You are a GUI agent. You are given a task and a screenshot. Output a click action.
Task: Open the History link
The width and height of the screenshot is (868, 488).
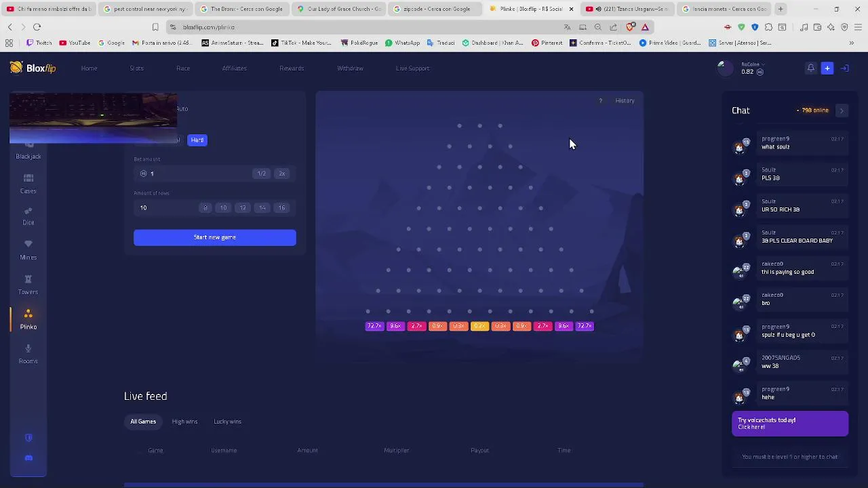tap(625, 101)
